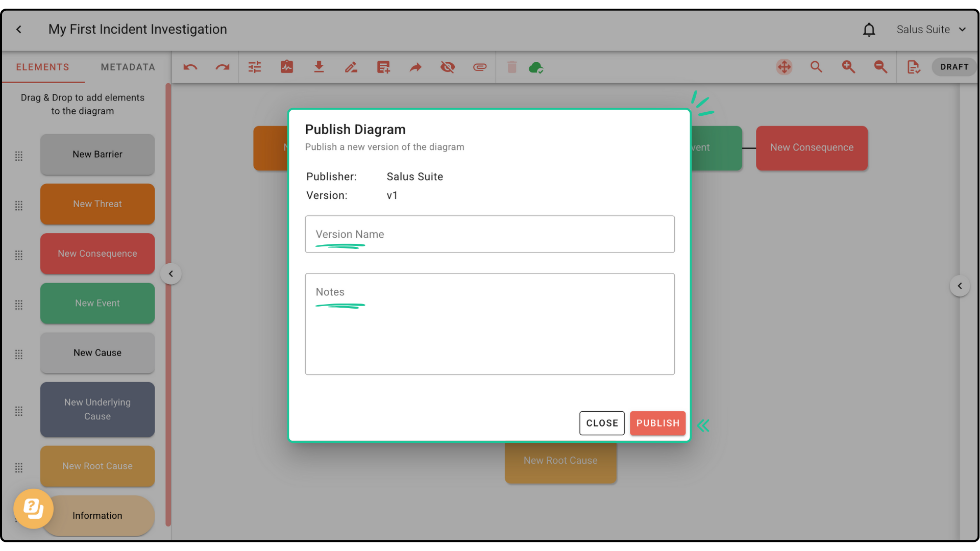Open the diagram settings sliders icon
980x551 pixels.
pyautogui.click(x=255, y=67)
